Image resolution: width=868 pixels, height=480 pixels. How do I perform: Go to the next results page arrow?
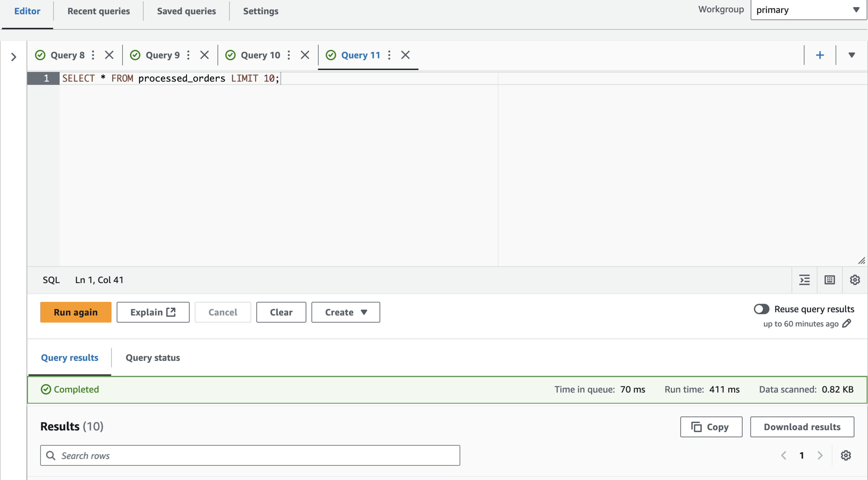tap(820, 455)
